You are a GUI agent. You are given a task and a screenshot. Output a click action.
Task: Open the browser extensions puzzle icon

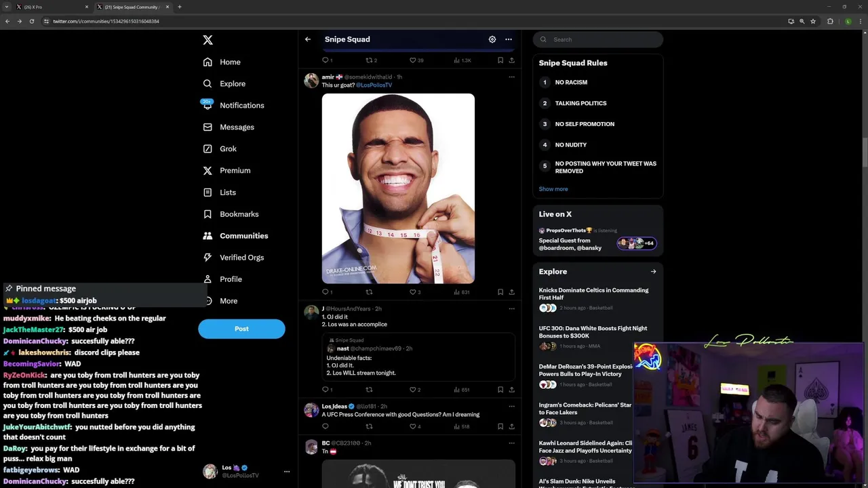coord(830,21)
